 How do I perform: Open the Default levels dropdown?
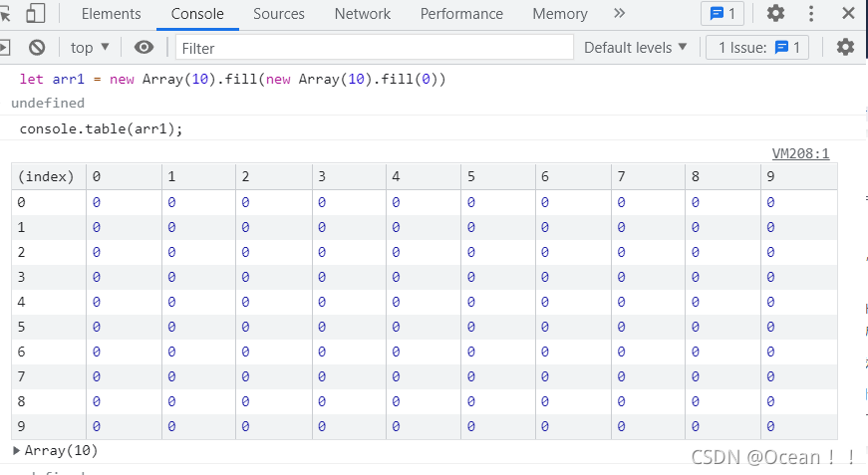coord(635,48)
